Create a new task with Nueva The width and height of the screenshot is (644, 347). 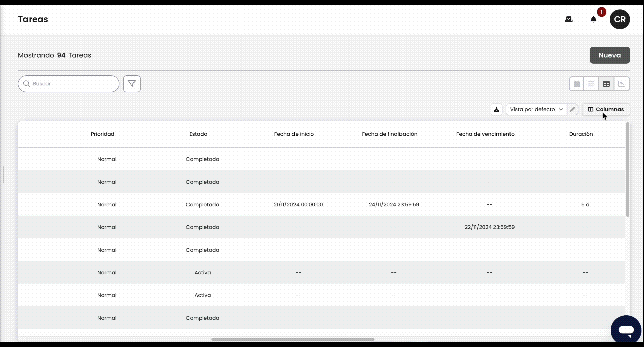click(610, 55)
